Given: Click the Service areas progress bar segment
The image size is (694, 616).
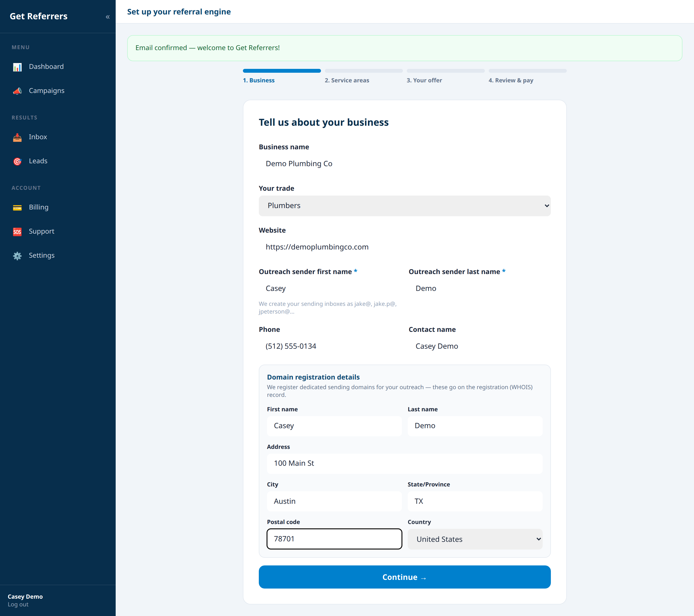Looking at the screenshot, I should tap(363, 71).
